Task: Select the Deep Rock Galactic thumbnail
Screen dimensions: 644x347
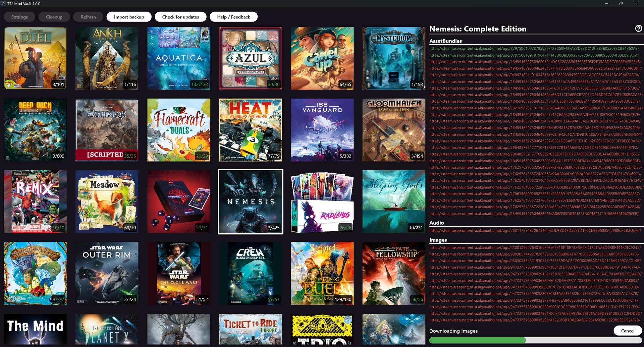Action: point(35,130)
